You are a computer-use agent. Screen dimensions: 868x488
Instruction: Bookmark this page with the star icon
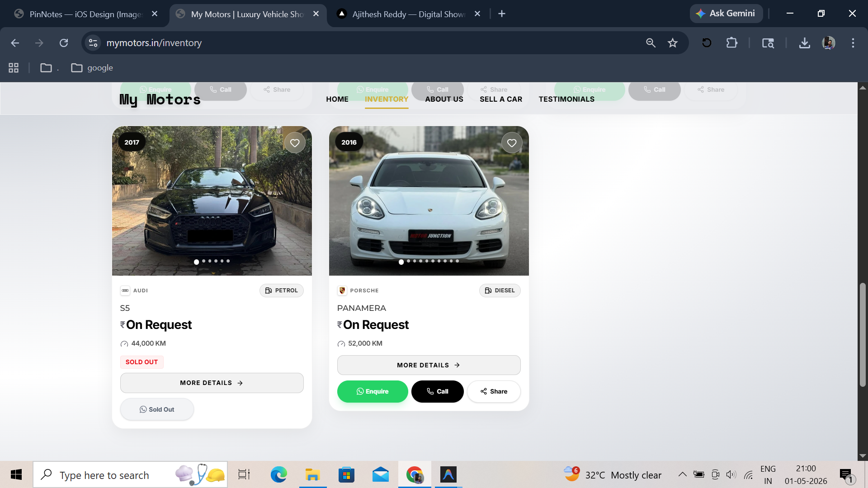point(673,43)
